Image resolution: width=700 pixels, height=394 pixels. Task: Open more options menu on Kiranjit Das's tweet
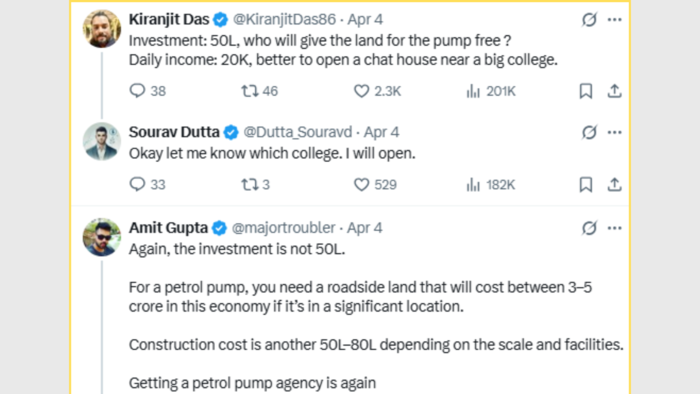pyautogui.click(x=615, y=20)
